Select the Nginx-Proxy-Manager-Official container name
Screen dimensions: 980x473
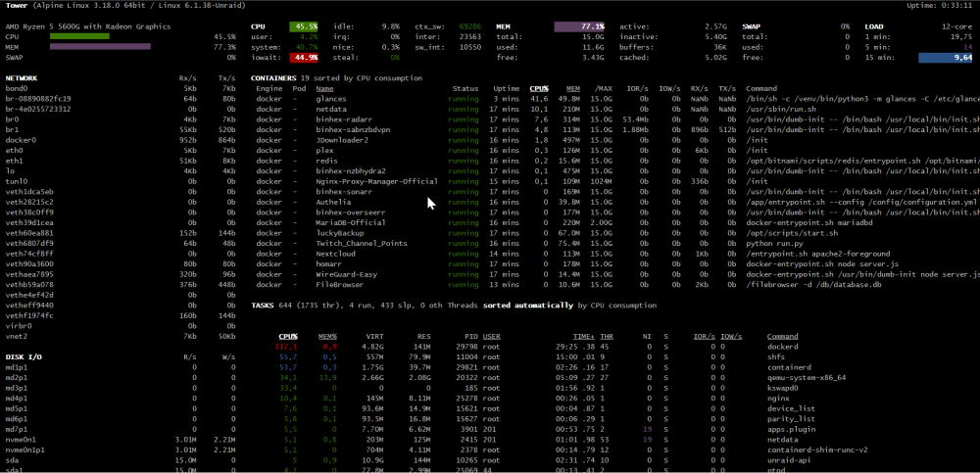376,181
